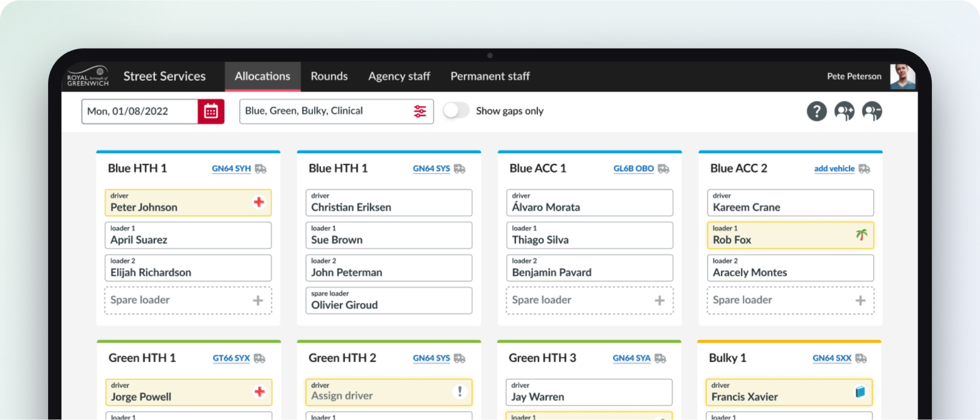Click the Pete Peterson user name
980x420 pixels.
[854, 76]
